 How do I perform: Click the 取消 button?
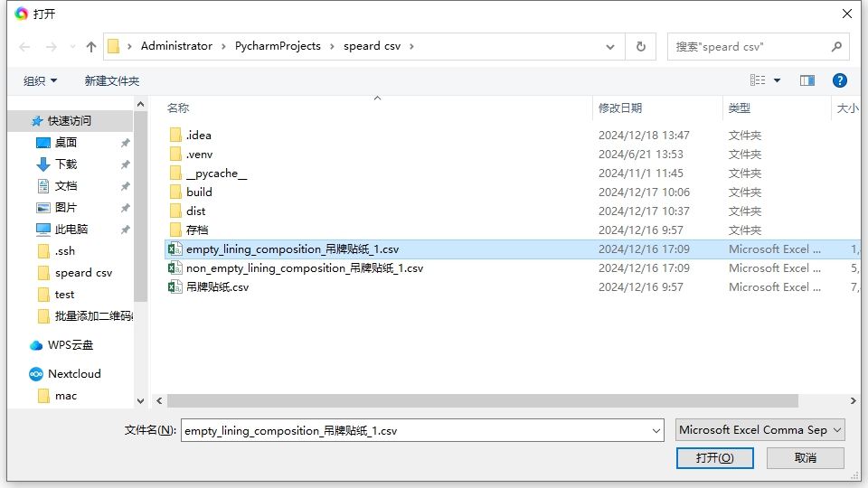click(x=805, y=458)
